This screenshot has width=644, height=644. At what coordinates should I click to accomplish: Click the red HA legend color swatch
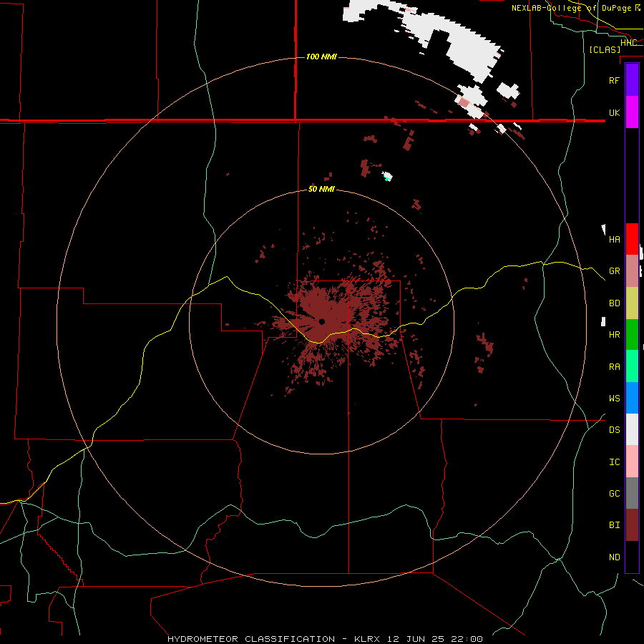point(632,239)
